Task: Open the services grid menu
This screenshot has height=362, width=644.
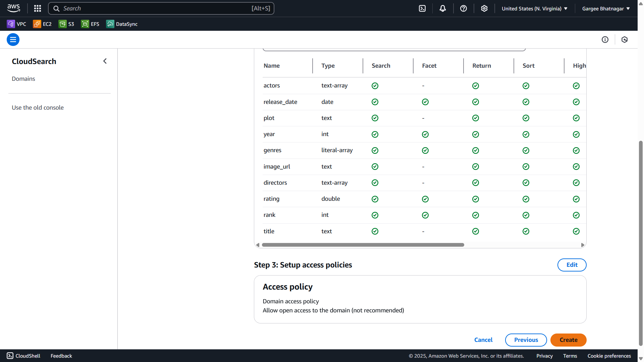Action: tap(38, 8)
